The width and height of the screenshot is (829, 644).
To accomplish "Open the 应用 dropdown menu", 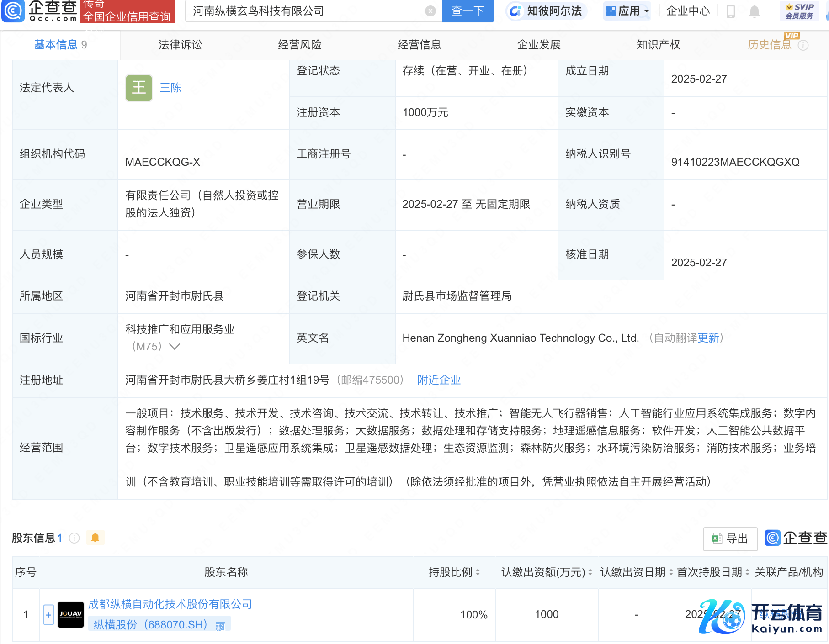I will pyautogui.click(x=627, y=11).
